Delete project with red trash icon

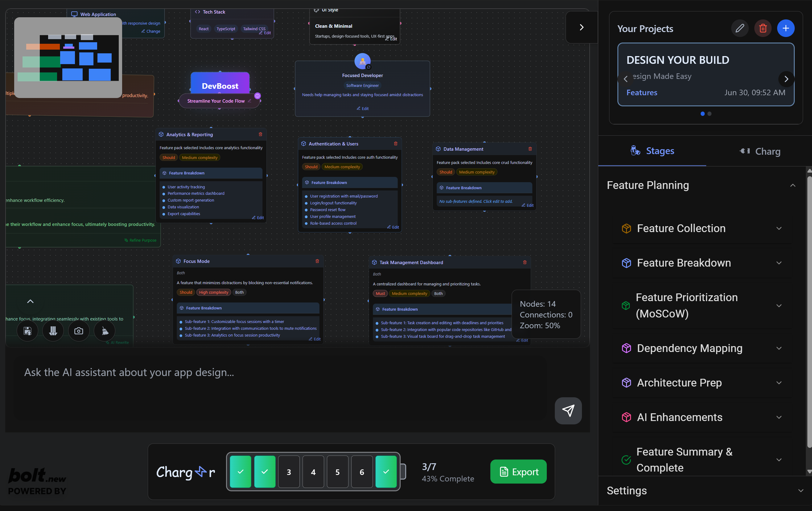(x=762, y=28)
